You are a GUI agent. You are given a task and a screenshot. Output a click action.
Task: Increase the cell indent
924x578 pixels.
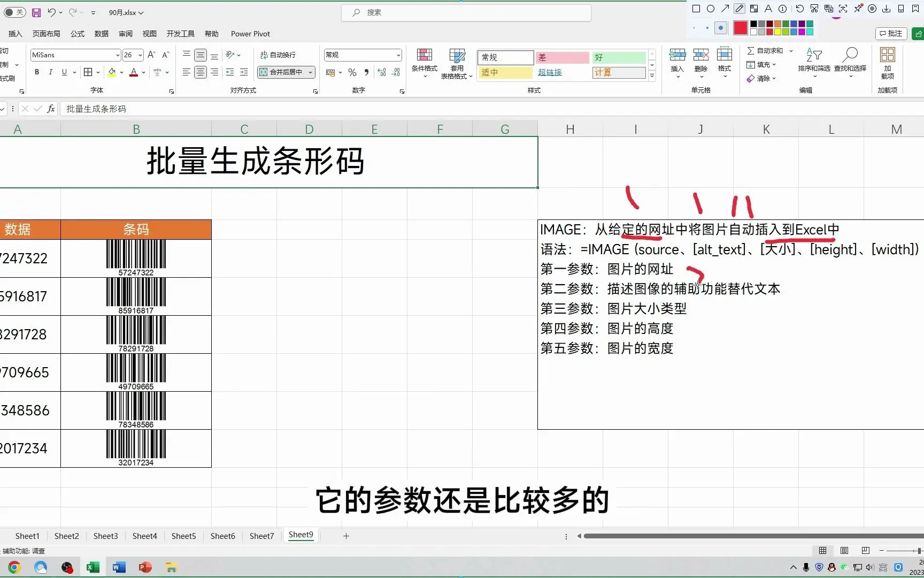[x=244, y=72]
